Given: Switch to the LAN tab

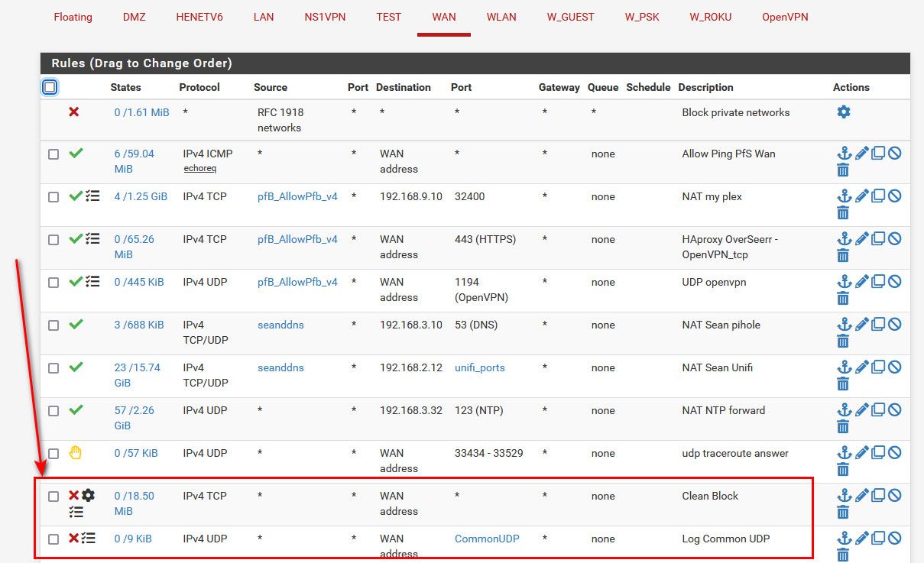Looking at the screenshot, I should tap(264, 17).
